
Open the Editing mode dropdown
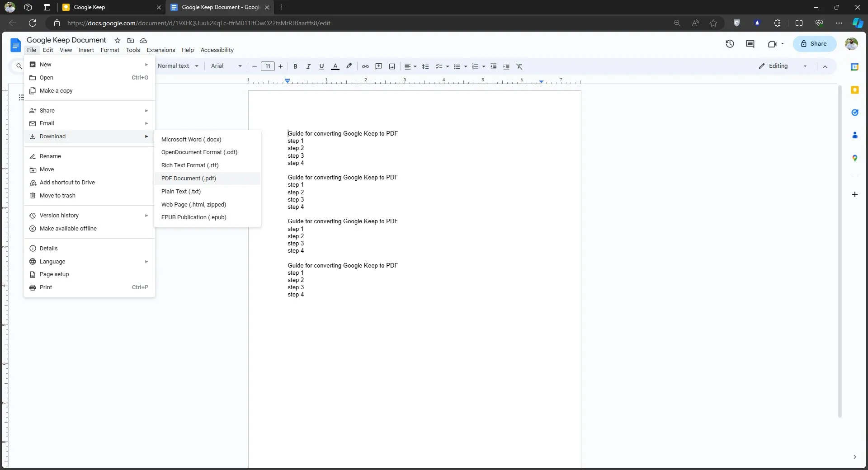(x=783, y=66)
